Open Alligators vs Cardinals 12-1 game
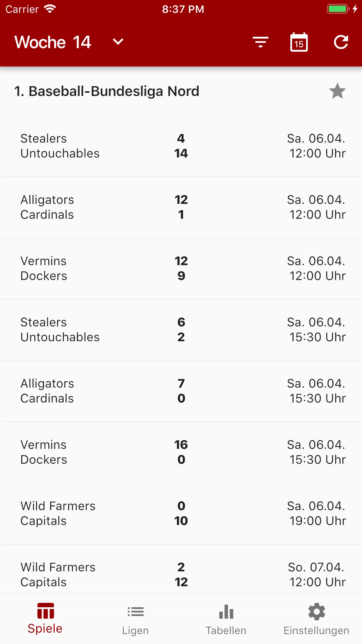This screenshot has height=644, width=362. [181, 207]
